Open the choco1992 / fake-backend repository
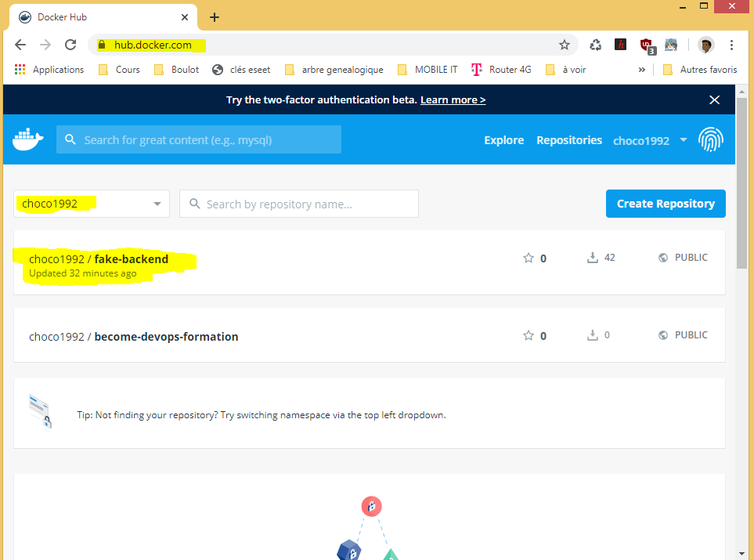 [99, 258]
